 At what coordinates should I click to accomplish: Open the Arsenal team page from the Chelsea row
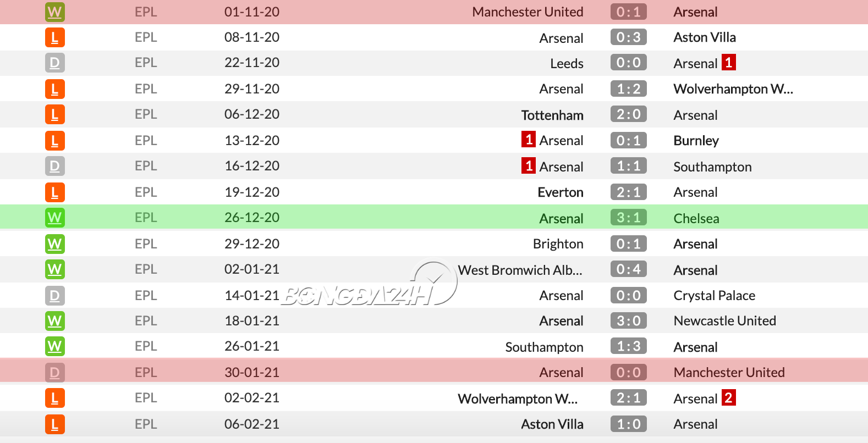coord(561,218)
